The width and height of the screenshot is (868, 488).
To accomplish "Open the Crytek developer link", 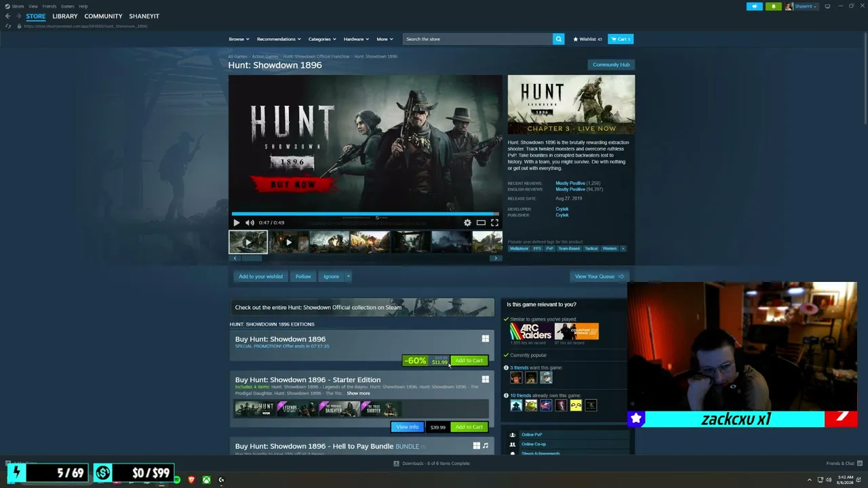I will click(562, 209).
